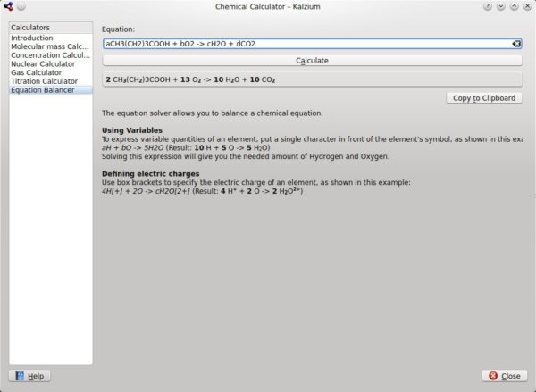This screenshot has height=392, width=536.
Task: Select Nuclear Calculator in sidebar
Action: (x=51, y=64)
